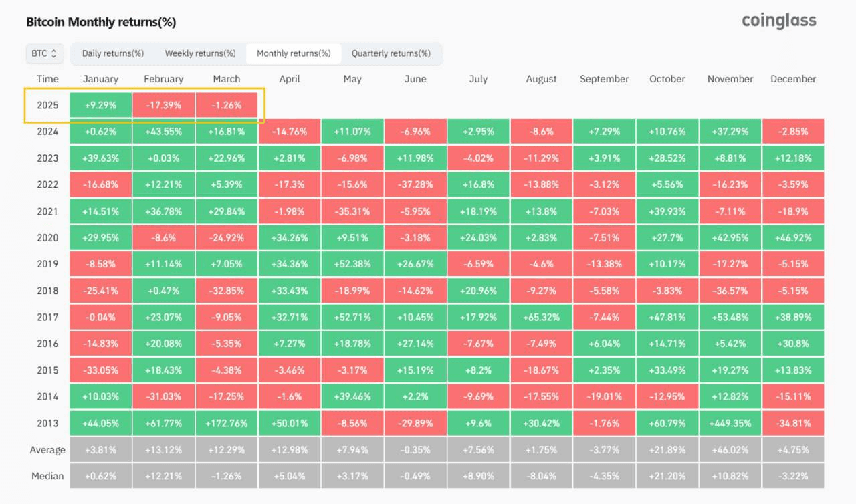Select the 2015 row label
This screenshot has width=856, height=504.
coord(47,370)
